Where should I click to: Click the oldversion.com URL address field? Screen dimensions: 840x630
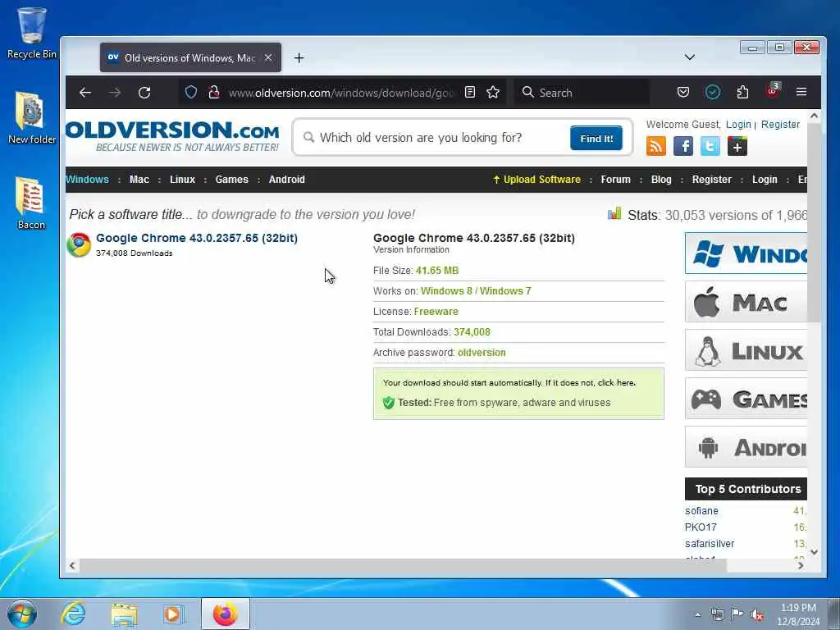click(x=340, y=93)
